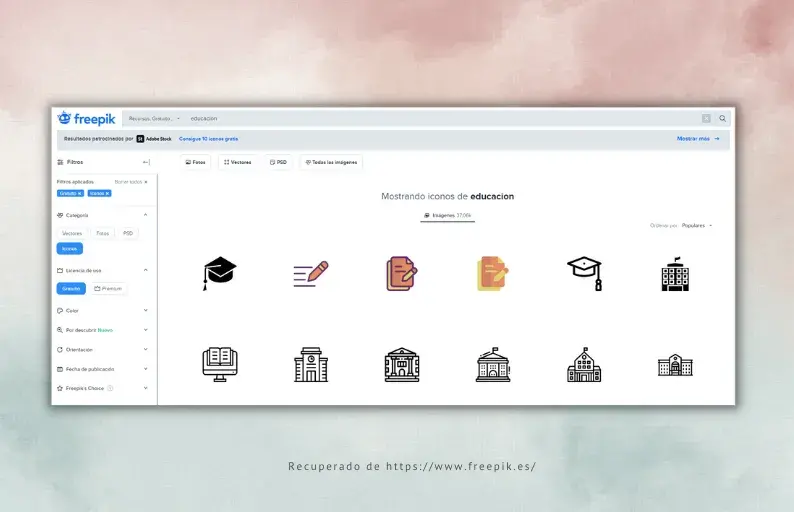The height and width of the screenshot is (512, 794).
Task: Collapse the Licencia de uso section
Action: point(145,270)
